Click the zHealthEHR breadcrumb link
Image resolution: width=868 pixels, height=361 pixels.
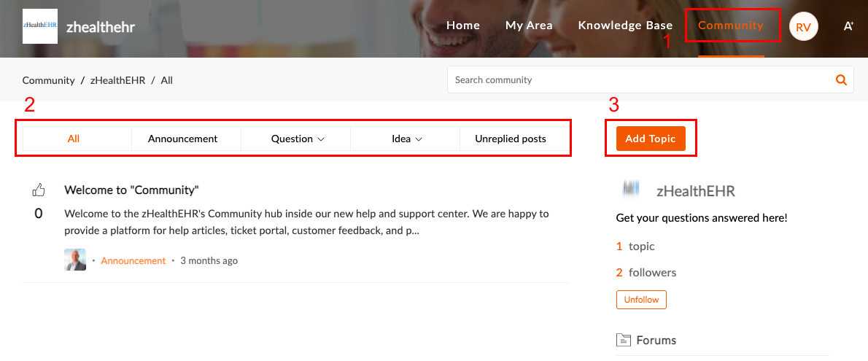[x=118, y=80]
